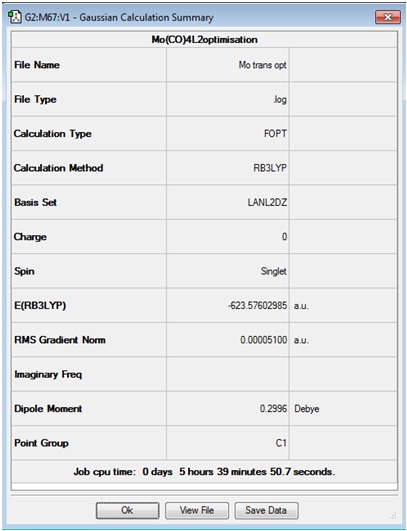Click the Calculation Method row label
This screenshot has height=531, width=407.
pos(58,168)
